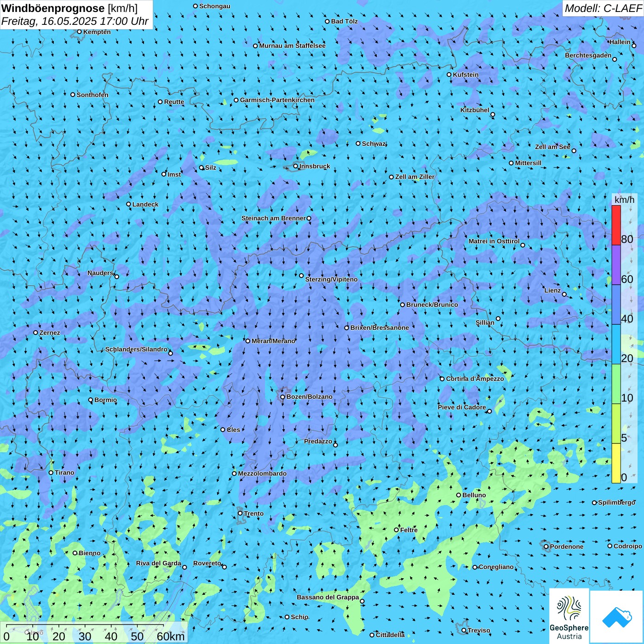Image resolution: width=644 pixels, height=644 pixels.
Task: Click the Feltre location dot
Action: tap(397, 530)
